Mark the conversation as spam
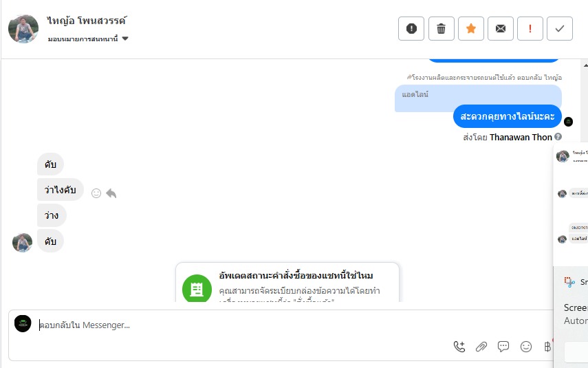Viewport: 588px width, 368px height. (411, 28)
